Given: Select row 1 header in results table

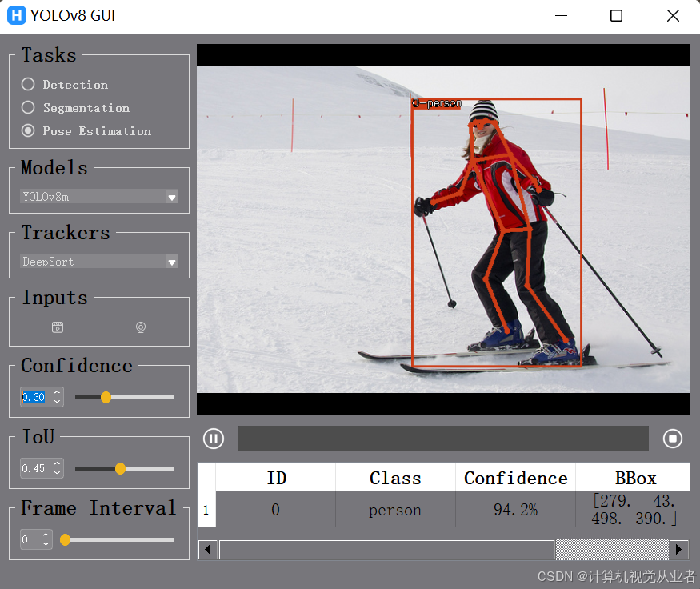Looking at the screenshot, I should click(x=206, y=510).
